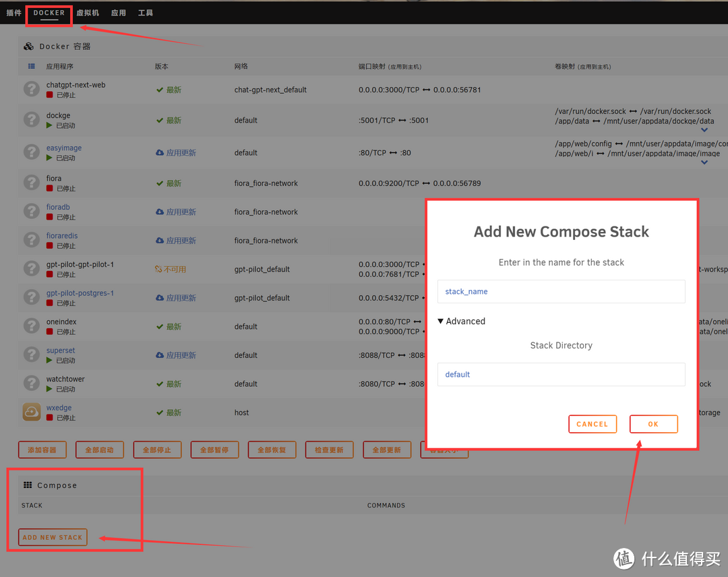
Task: Expand dockge volume mappings with the chevron
Action: pyautogui.click(x=704, y=130)
